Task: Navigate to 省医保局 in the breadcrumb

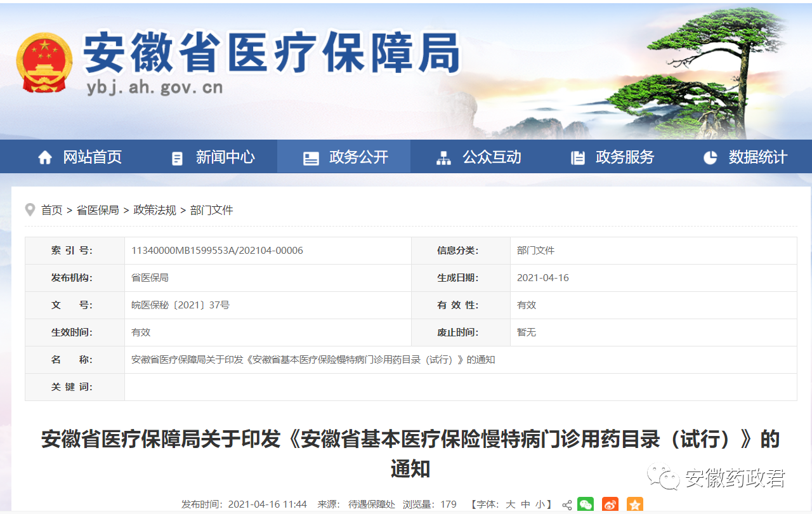Action: 98,210
